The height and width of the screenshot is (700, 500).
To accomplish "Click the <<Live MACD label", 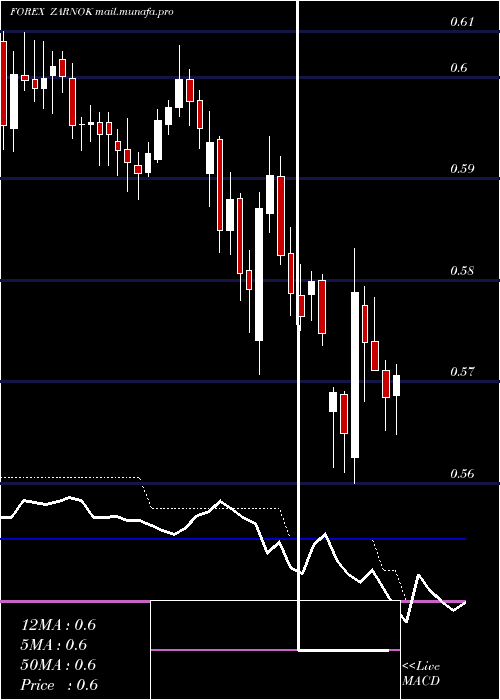I will point(421,673).
